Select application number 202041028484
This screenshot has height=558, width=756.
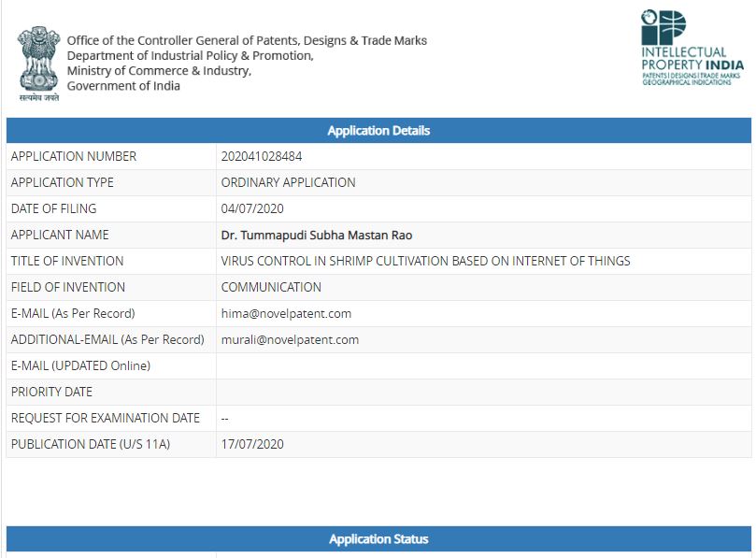click(262, 157)
